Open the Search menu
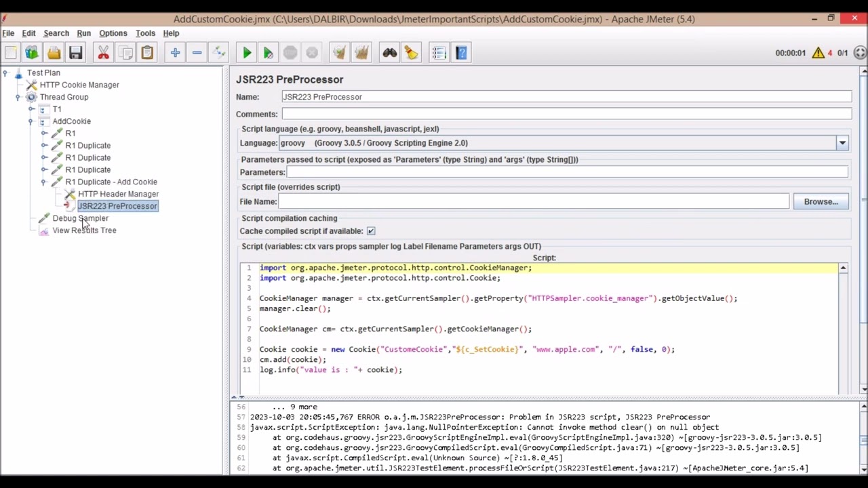868x488 pixels. tap(56, 33)
